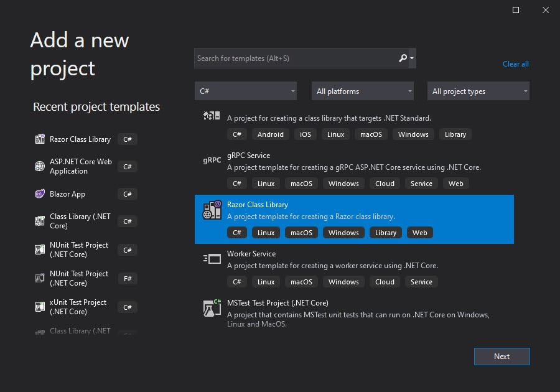Click the Blazor App purple icon
The height and width of the screenshot is (392, 560).
[x=40, y=194]
